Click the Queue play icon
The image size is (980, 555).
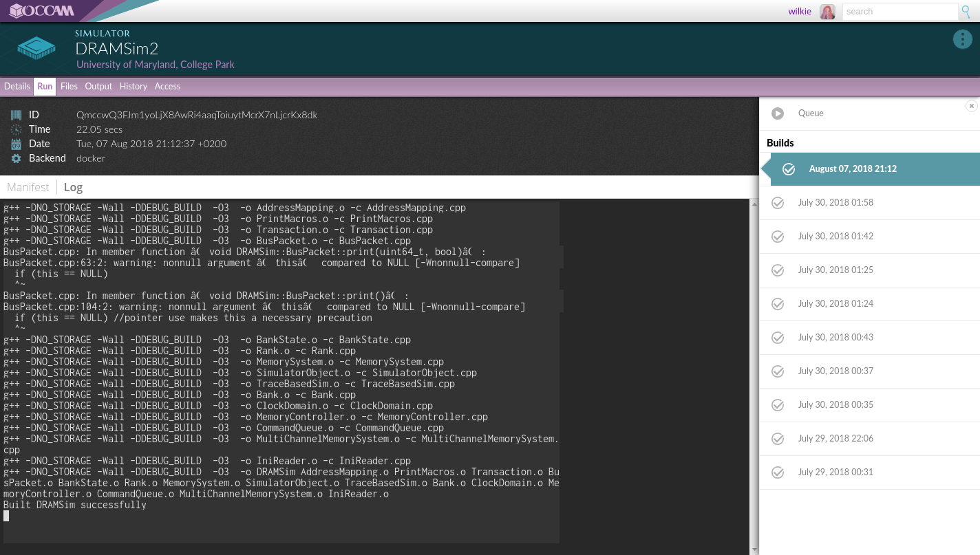778,113
